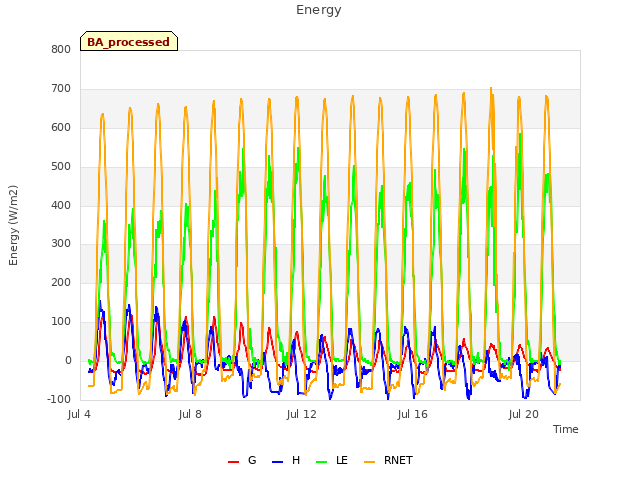Screen dimensions: 640x480
Task: Click the green LE legend color marker
Action: [x=322, y=462]
